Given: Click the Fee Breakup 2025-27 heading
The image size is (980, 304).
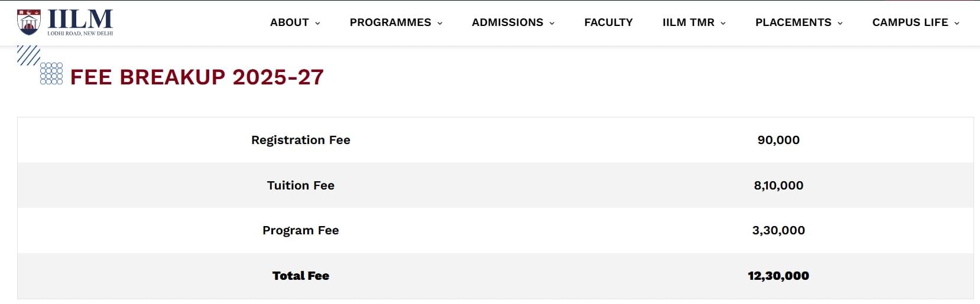Looking at the screenshot, I should pyautogui.click(x=197, y=77).
